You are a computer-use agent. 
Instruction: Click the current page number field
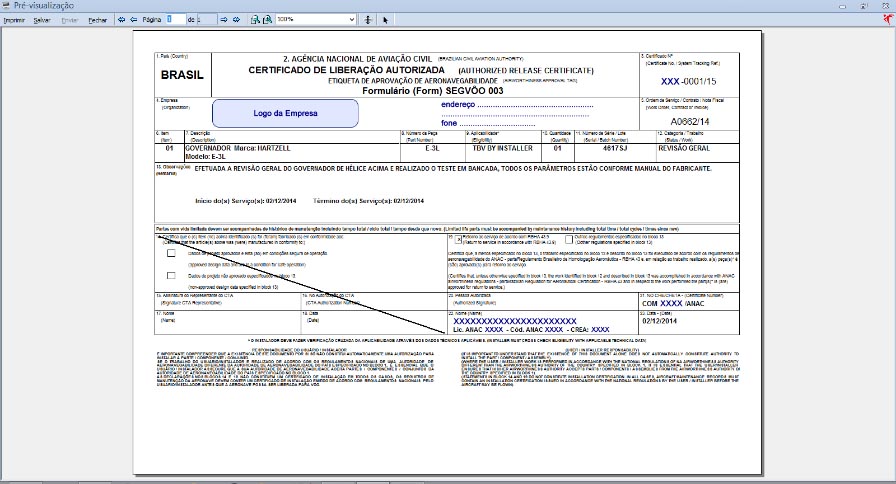point(175,19)
